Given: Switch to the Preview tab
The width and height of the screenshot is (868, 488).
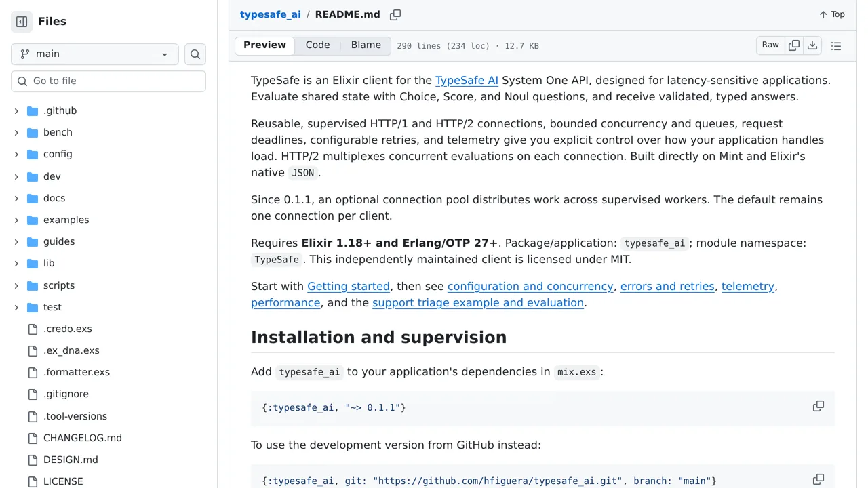Looking at the screenshot, I should coord(264,45).
